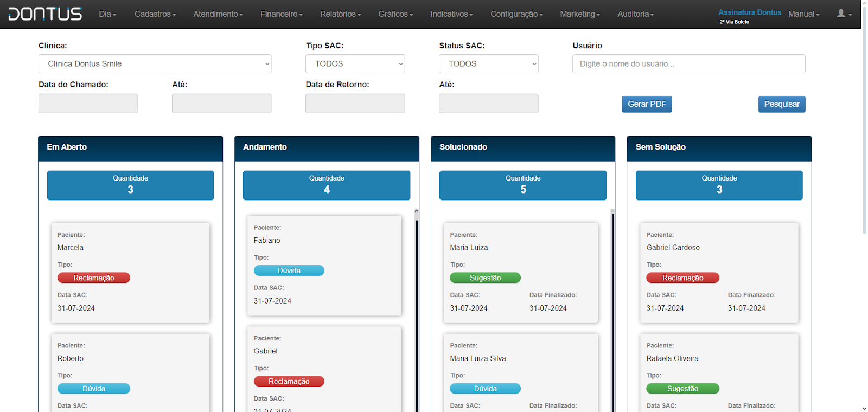Click Dúvida badge on Fabiano's card
This screenshot has width=868, height=412.
289,271
